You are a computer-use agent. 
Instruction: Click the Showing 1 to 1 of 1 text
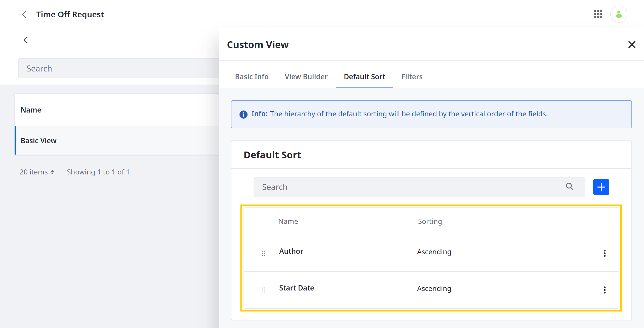[x=98, y=172]
